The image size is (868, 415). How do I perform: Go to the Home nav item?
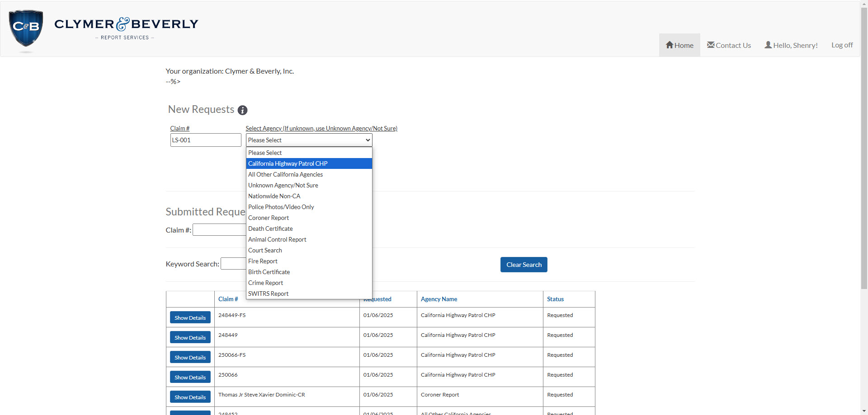(679, 45)
